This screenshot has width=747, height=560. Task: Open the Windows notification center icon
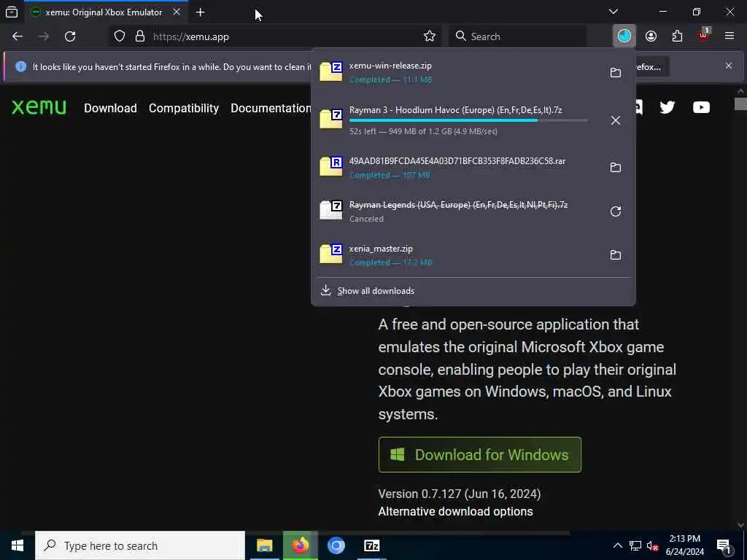(x=724, y=546)
